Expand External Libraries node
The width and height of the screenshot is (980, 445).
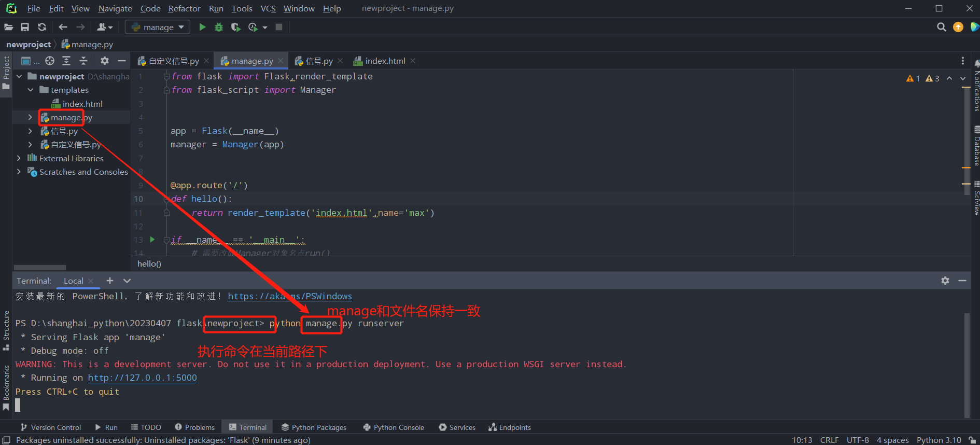tap(19, 158)
